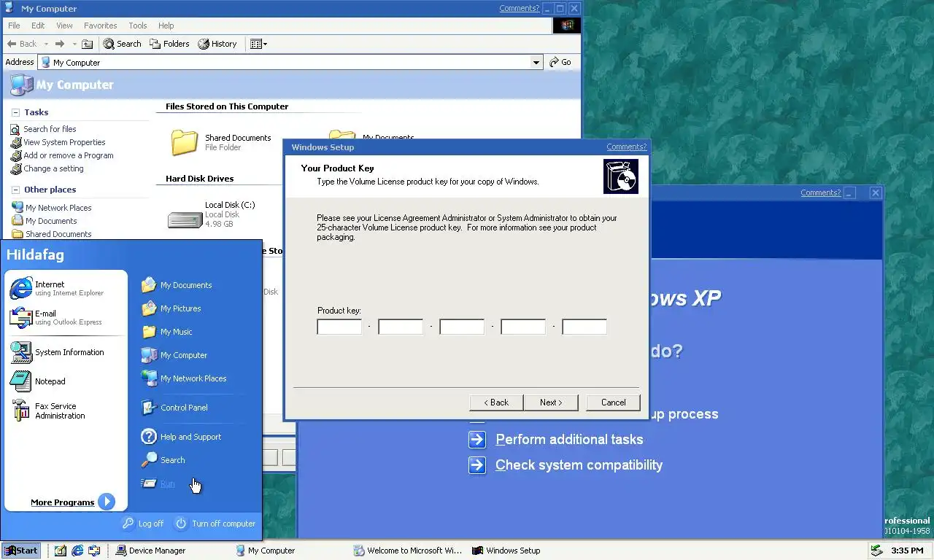Open the Search toolbar button in My Computer
Image resolution: width=934 pixels, height=560 pixels.
(x=122, y=44)
